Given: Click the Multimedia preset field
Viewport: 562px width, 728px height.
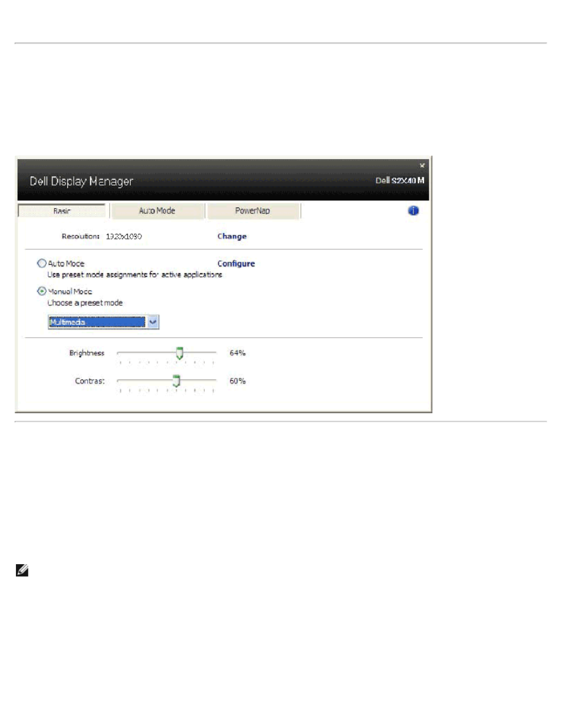Looking at the screenshot, I should (97, 322).
